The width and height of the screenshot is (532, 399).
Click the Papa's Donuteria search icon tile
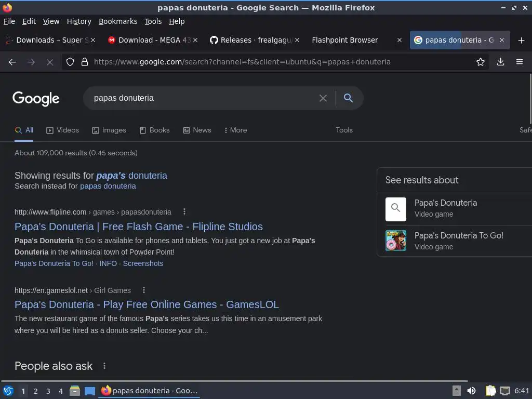tap(395, 209)
